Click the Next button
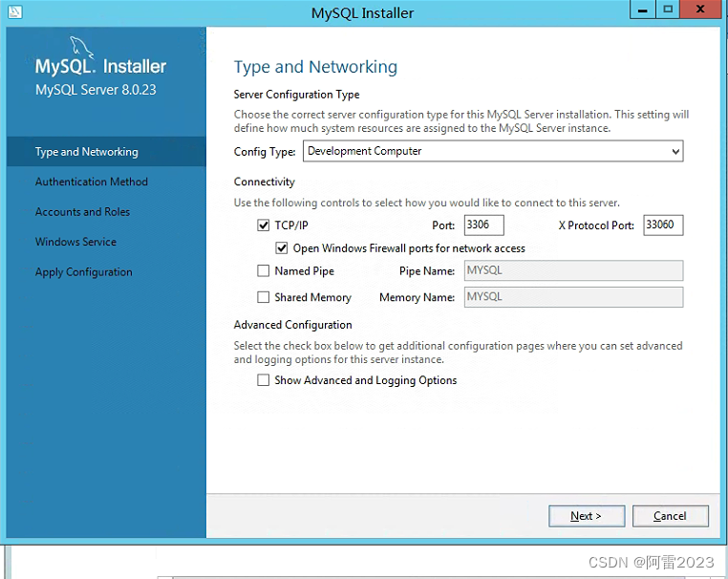 click(x=587, y=516)
